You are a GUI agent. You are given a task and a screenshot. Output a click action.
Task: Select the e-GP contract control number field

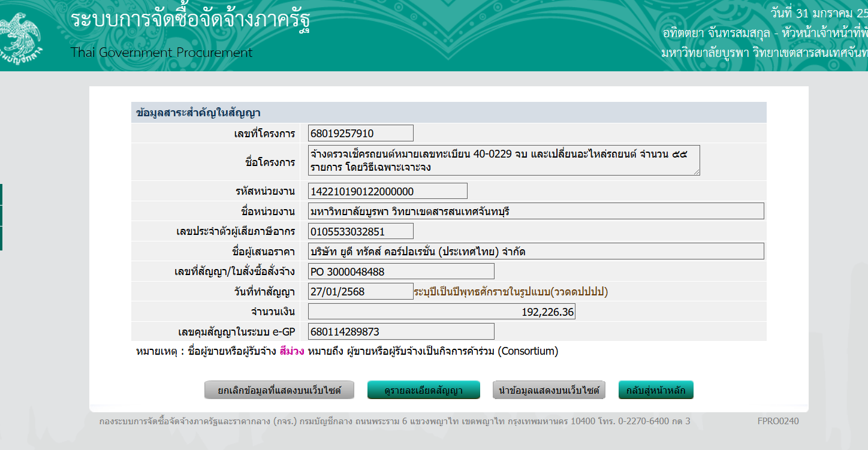[400, 331]
